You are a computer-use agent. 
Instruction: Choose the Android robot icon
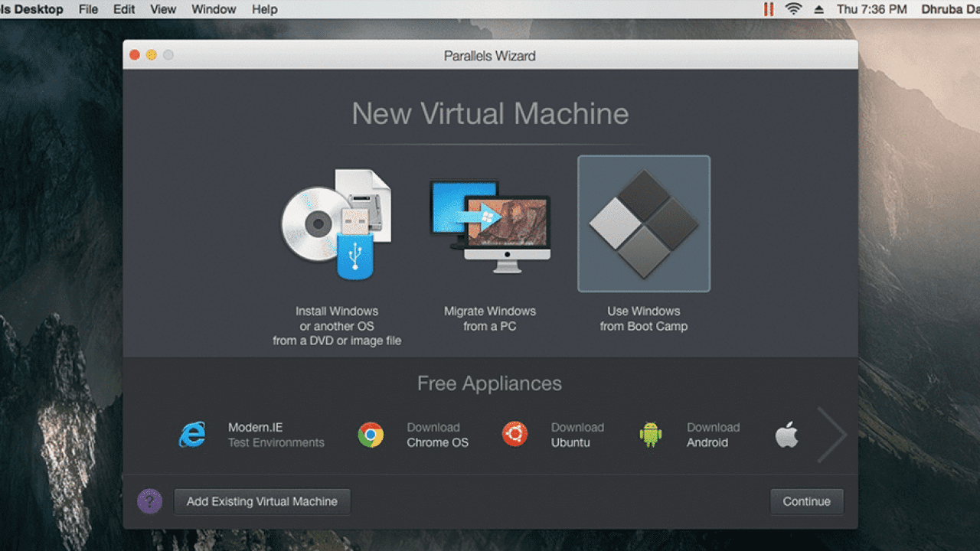(x=650, y=435)
